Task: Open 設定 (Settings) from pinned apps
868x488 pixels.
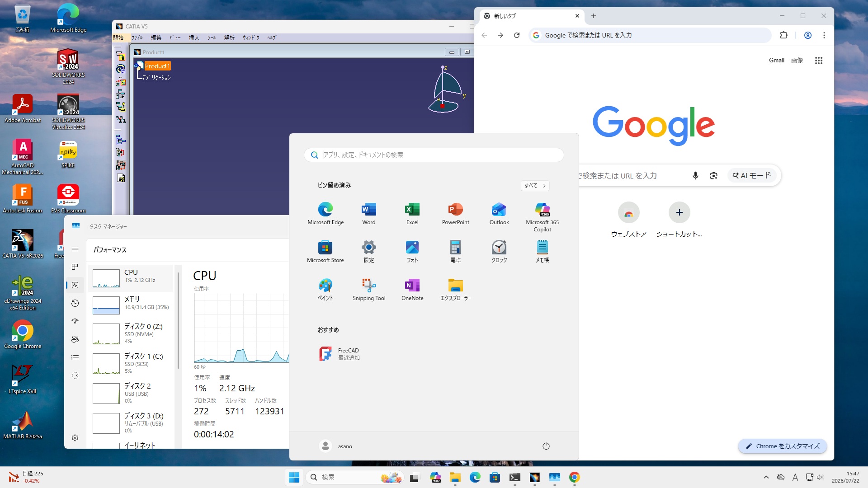Action: pyautogui.click(x=369, y=252)
